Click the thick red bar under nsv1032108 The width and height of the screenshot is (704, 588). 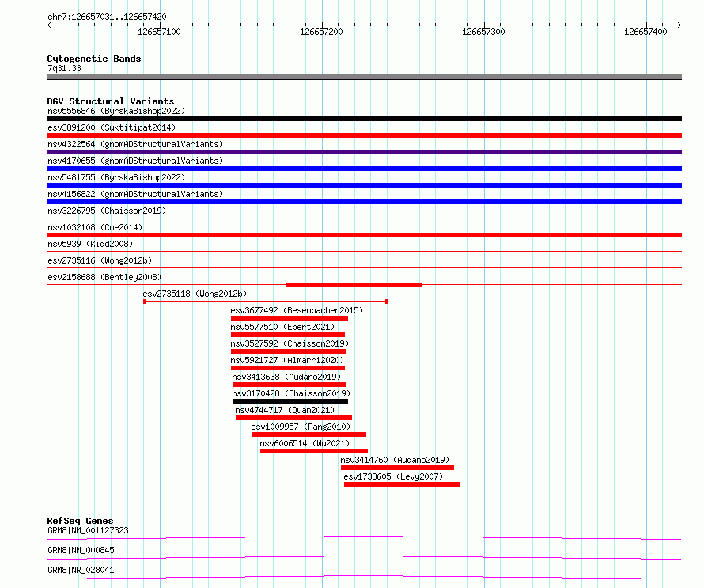click(364, 235)
